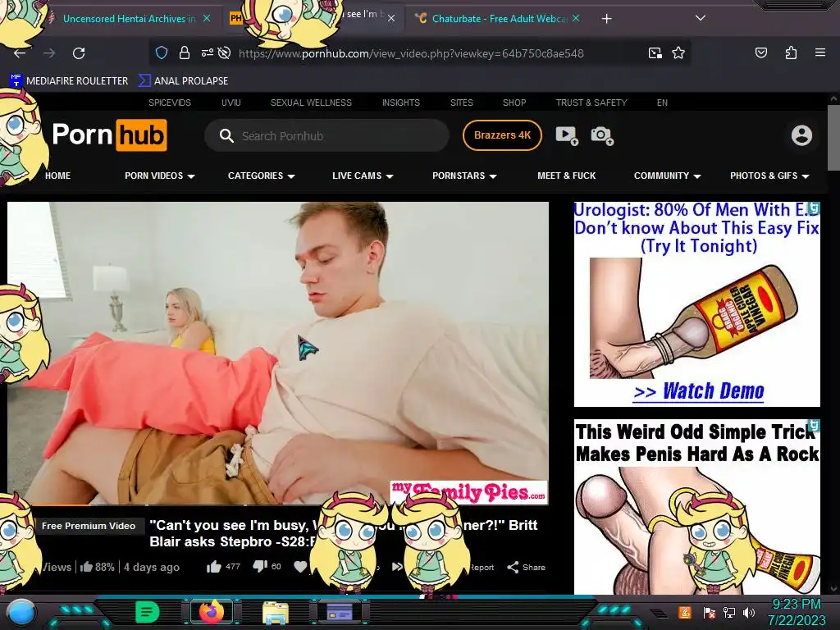This screenshot has width=840, height=630.
Task: Click the heart favorite icon below video
Action: (x=300, y=567)
